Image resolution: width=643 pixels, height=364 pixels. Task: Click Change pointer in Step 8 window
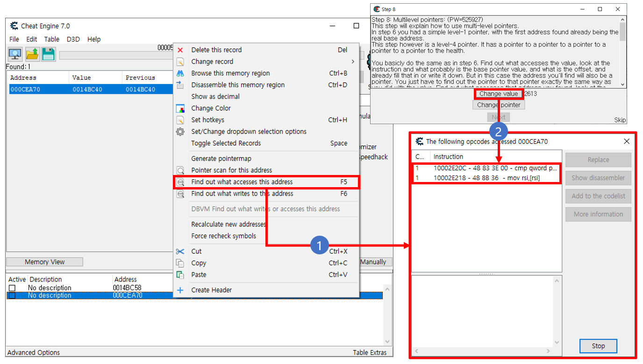(499, 105)
